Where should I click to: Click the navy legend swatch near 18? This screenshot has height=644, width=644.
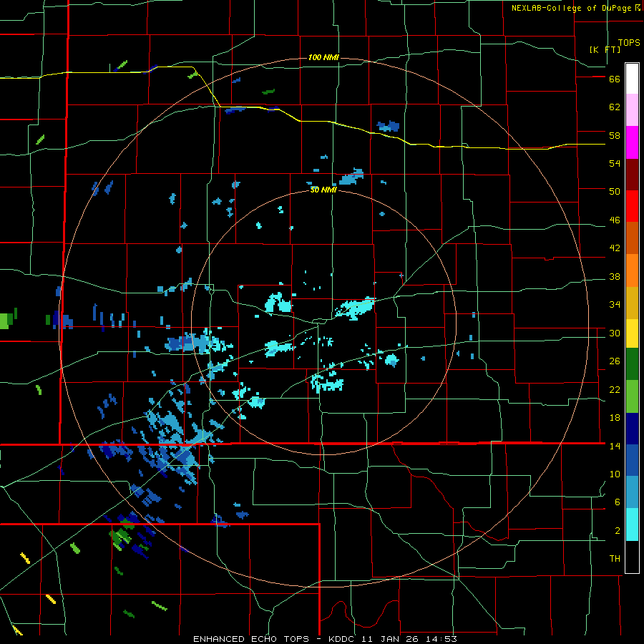point(632,429)
